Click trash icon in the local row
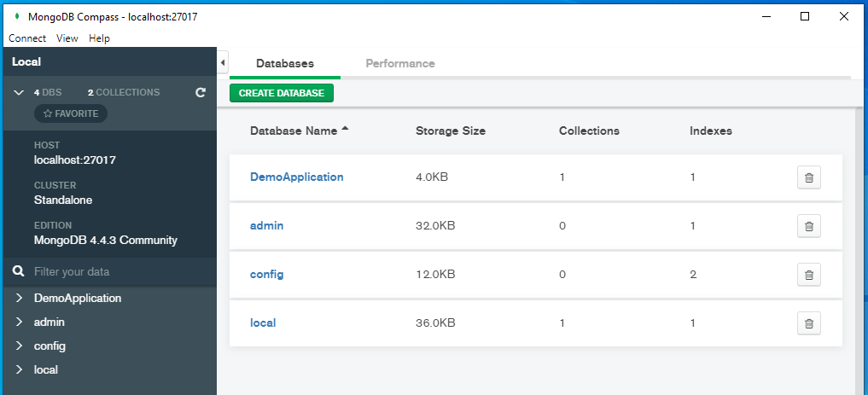 pos(809,323)
